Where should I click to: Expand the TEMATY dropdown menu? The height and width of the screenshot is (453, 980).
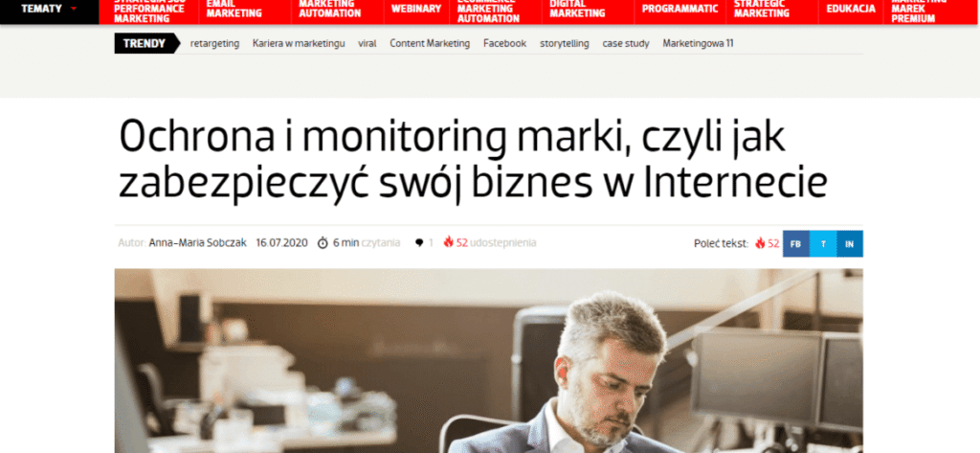click(50, 9)
